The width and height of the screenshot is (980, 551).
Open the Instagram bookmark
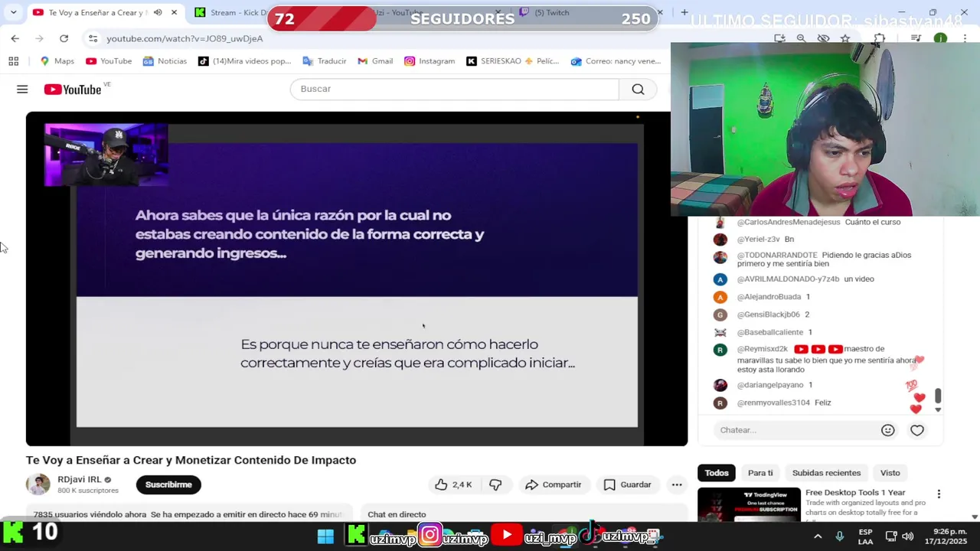pos(430,61)
